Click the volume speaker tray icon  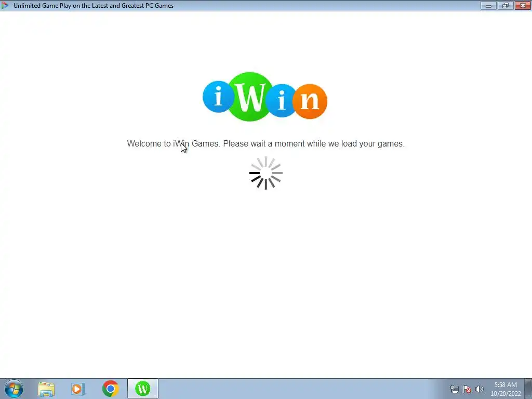(480, 389)
